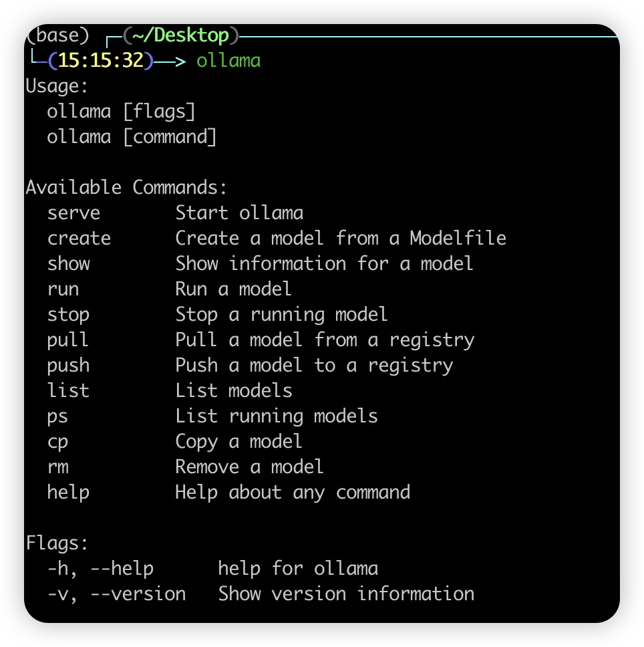Select the 'show' command word

coord(68,264)
